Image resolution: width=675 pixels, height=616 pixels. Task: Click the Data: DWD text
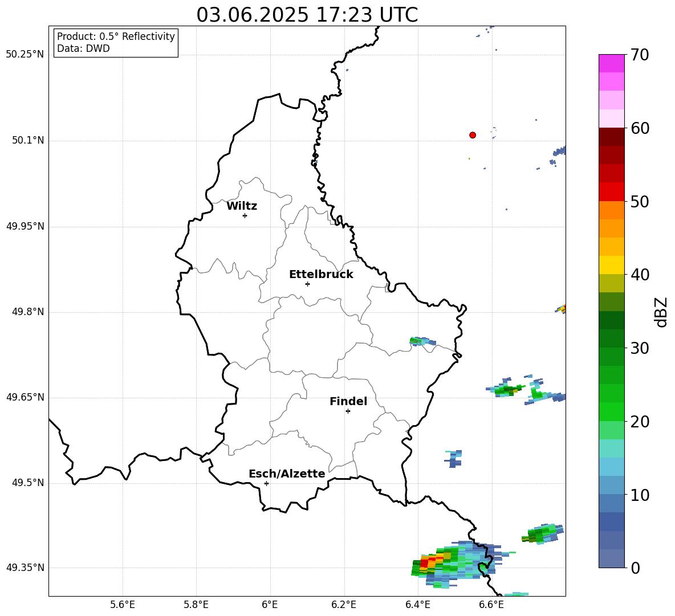click(x=83, y=48)
